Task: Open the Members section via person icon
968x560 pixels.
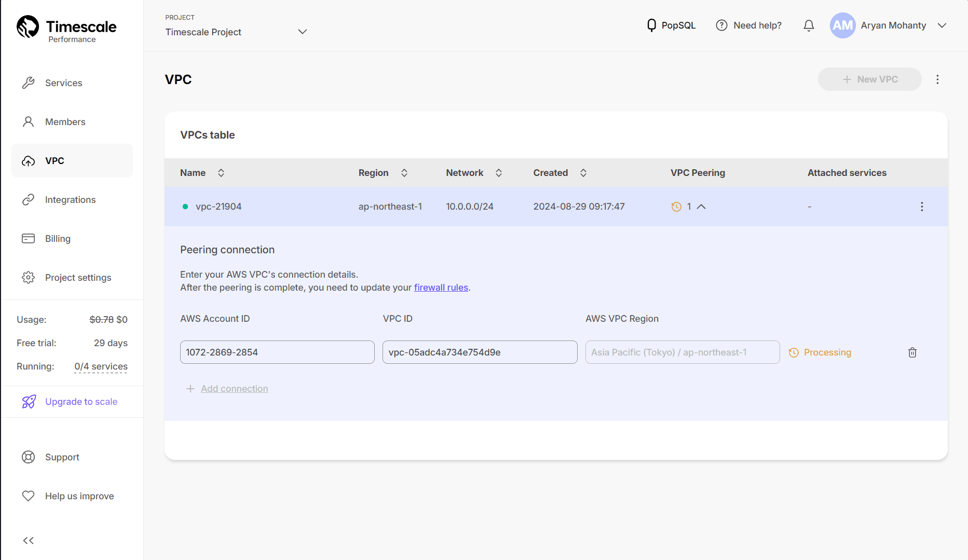Action: [29, 121]
